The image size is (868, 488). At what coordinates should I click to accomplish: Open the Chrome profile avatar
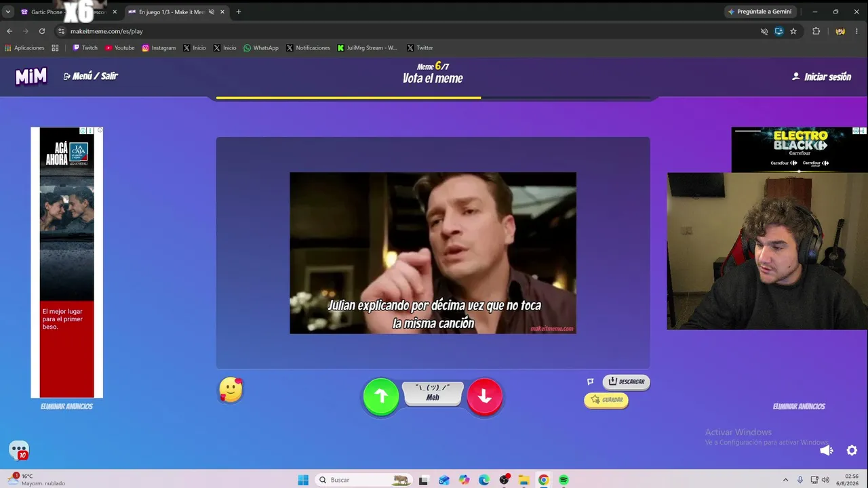click(840, 31)
